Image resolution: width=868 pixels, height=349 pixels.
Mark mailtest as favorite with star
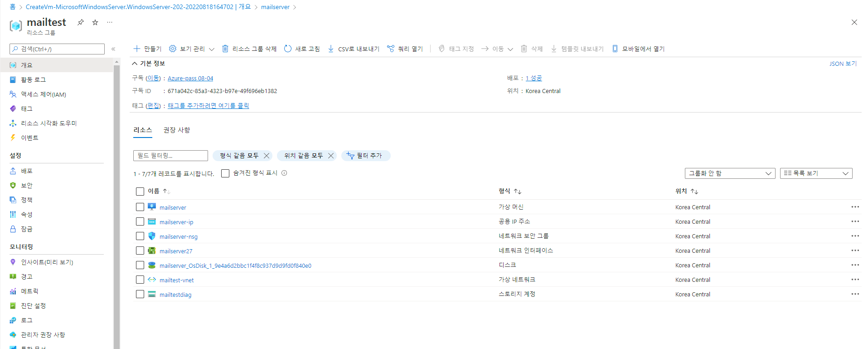point(95,22)
